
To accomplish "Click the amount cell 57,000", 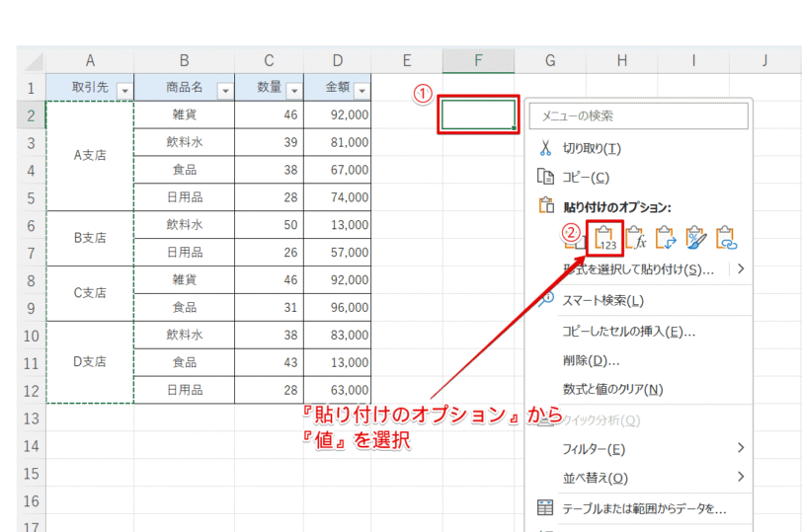I will click(338, 253).
